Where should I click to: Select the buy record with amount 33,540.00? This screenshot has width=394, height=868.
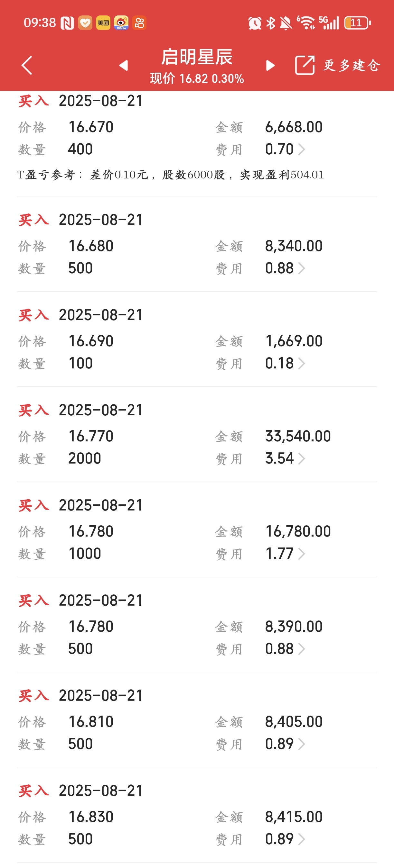coord(197,434)
